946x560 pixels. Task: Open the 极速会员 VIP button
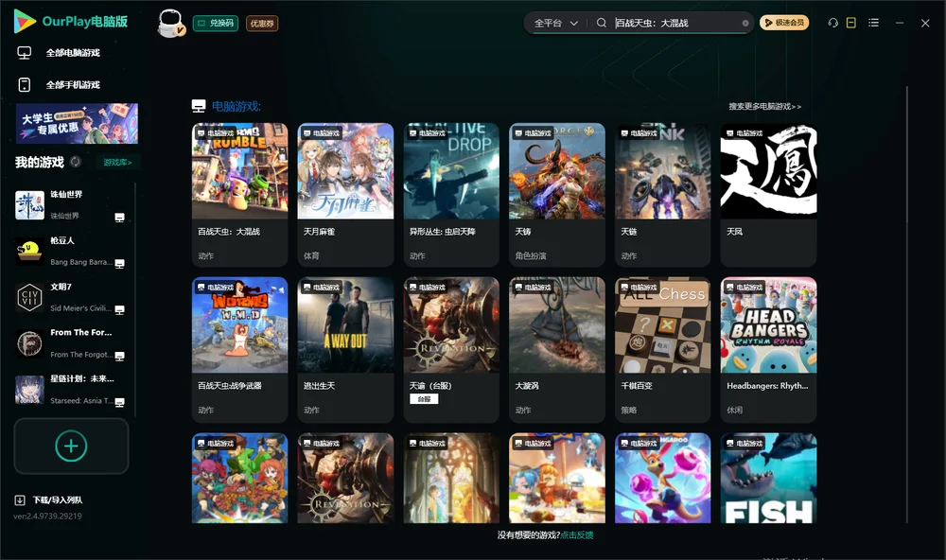783,23
